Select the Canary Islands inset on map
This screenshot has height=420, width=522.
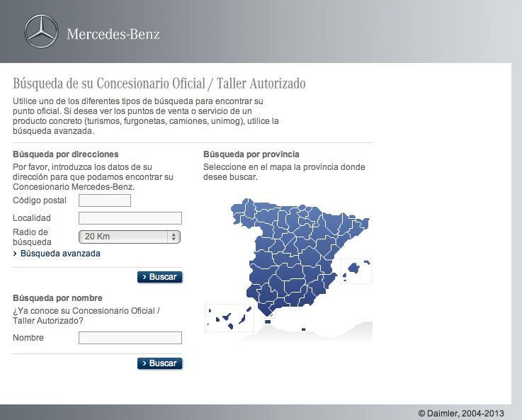229,317
